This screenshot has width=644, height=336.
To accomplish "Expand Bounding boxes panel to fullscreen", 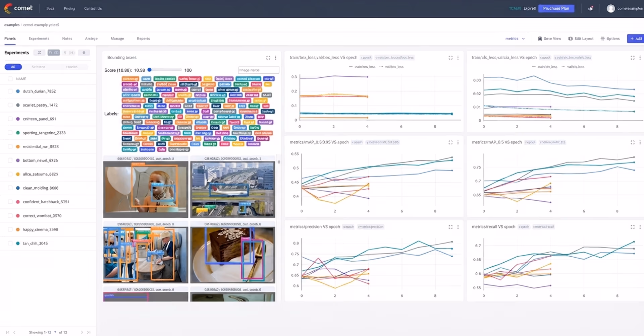I will [x=268, y=58].
